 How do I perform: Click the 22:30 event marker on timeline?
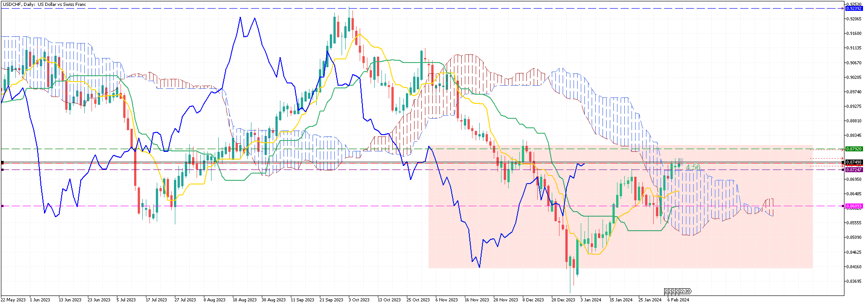[685, 291]
